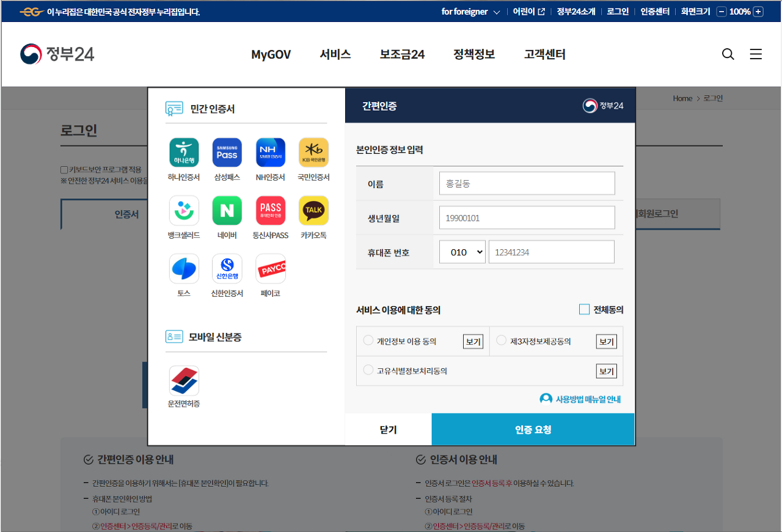The width and height of the screenshot is (782, 532).
Task: Open the 010 phone prefix dropdown
Action: [x=462, y=252]
